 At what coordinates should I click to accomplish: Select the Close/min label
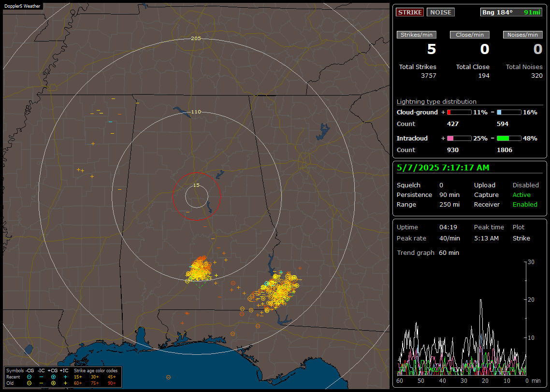pyautogui.click(x=470, y=35)
